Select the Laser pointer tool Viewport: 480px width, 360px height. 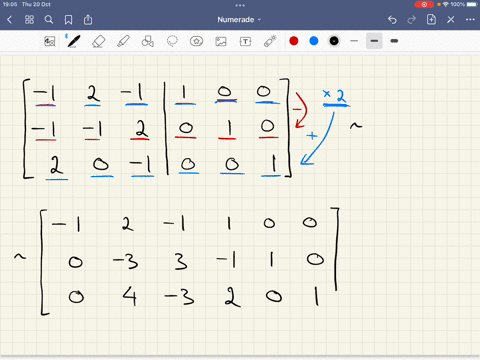[270, 41]
